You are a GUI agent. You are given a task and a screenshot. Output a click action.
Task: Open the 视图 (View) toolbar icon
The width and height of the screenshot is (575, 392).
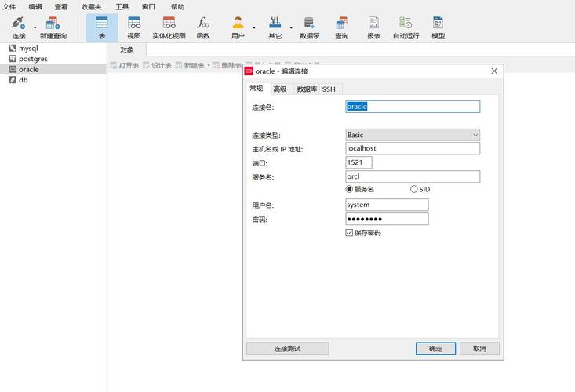tap(134, 27)
